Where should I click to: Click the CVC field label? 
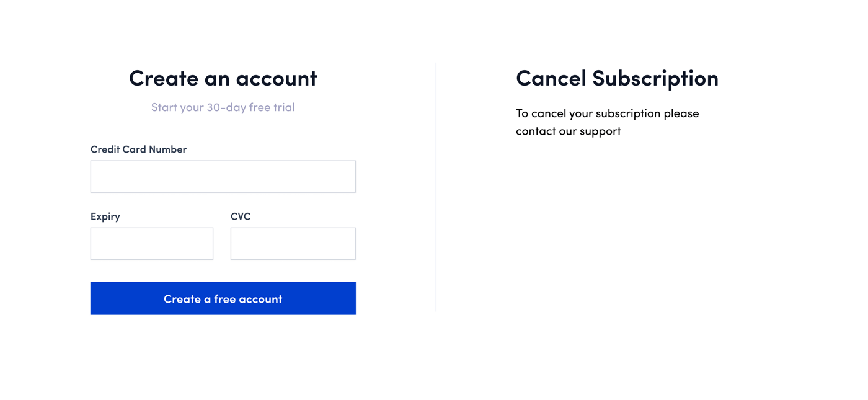point(241,216)
